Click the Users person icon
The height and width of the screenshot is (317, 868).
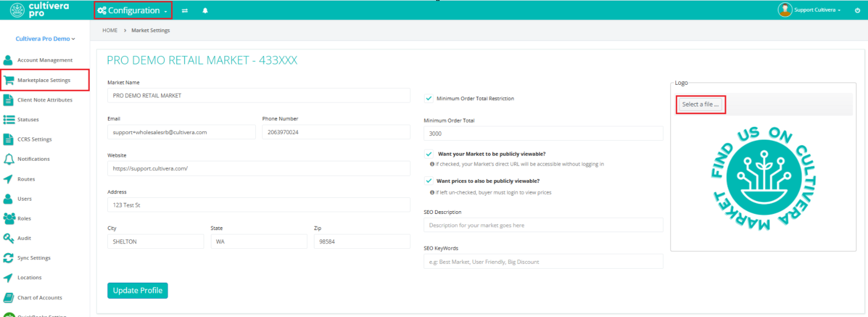click(x=8, y=198)
